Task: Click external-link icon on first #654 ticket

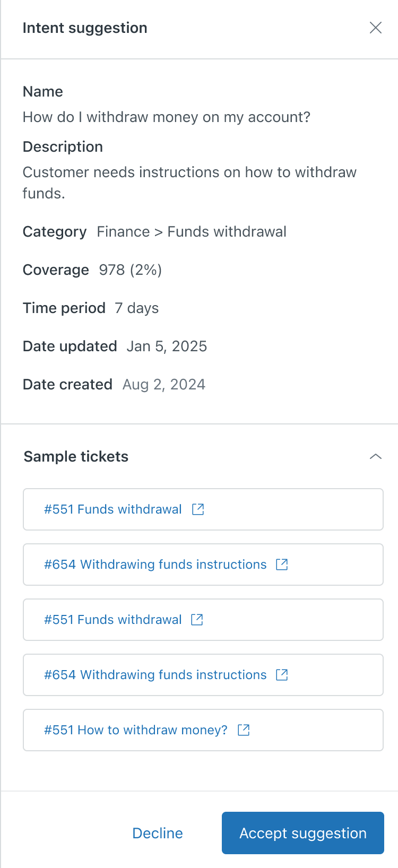Action: pyautogui.click(x=282, y=565)
